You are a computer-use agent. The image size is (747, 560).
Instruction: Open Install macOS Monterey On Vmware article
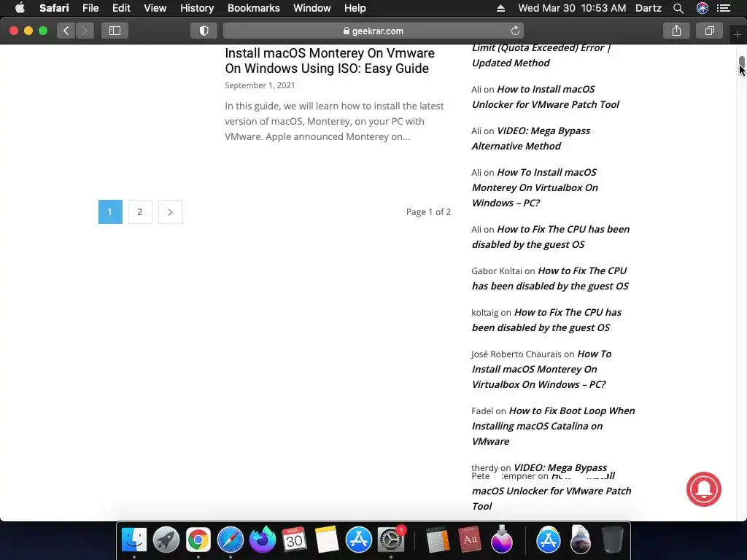point(330,61)
